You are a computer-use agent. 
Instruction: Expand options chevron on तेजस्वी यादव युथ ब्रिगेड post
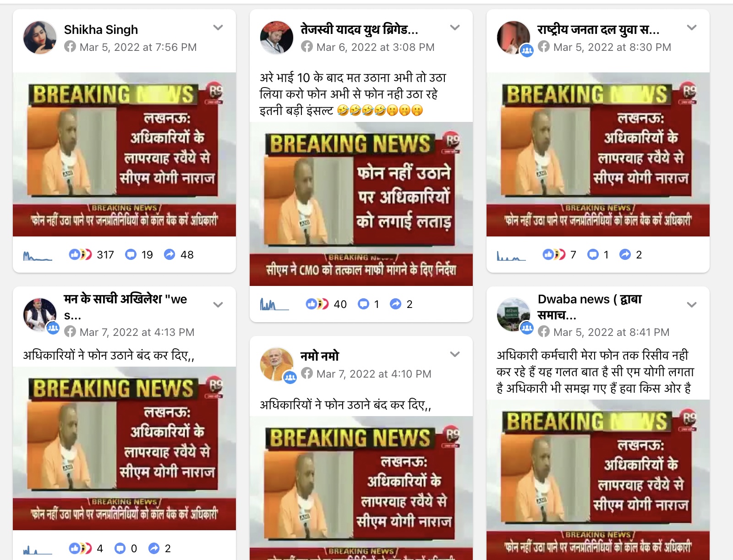pos(455,27)
